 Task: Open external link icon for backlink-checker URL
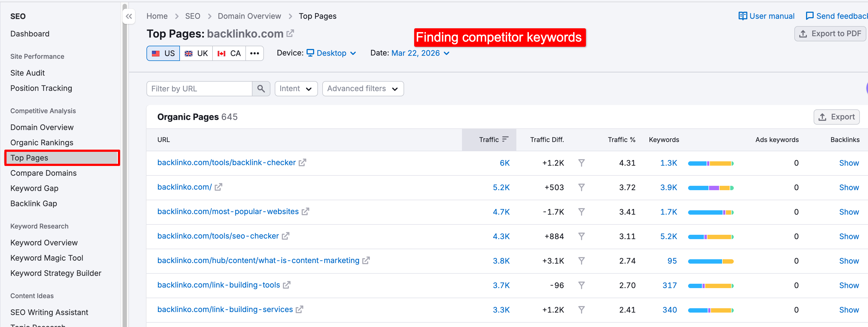[x=302, y=163]
